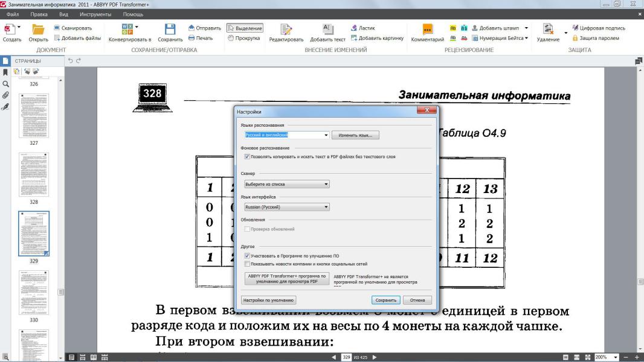Set ABBYY PDF Transformer+ as default PDF viewer
This screenshot has height=362, width=644.
coord(287,279)
